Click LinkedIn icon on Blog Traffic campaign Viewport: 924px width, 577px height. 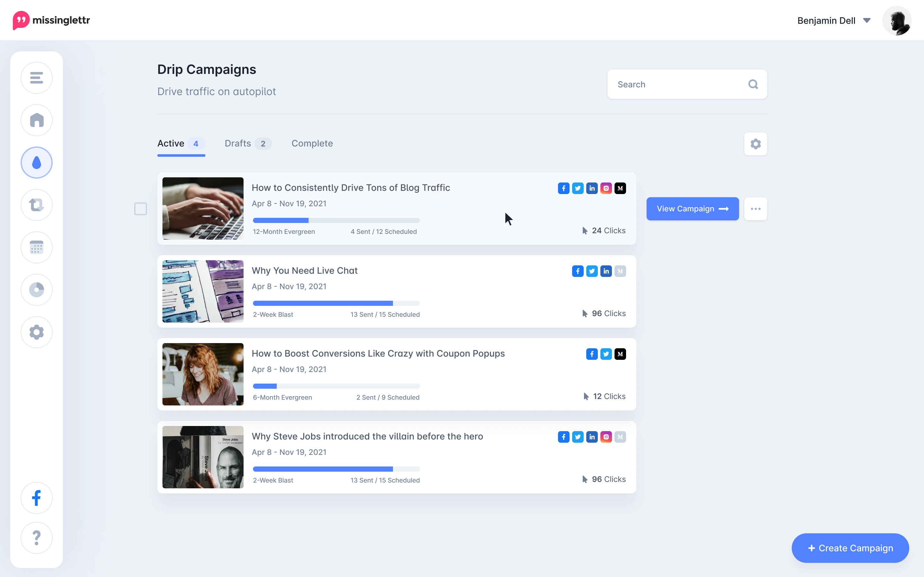point(592,188)
